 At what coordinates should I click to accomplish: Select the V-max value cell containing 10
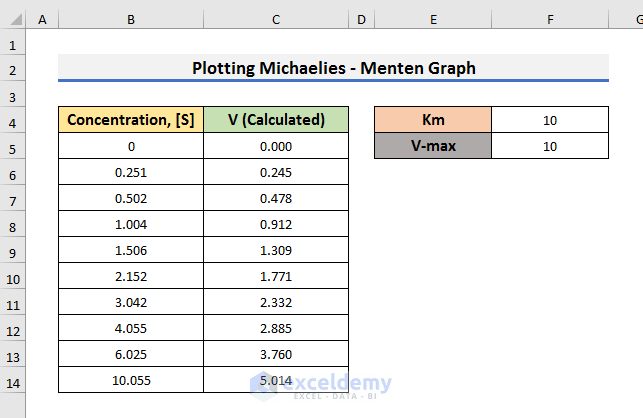(x=550, y=146)
